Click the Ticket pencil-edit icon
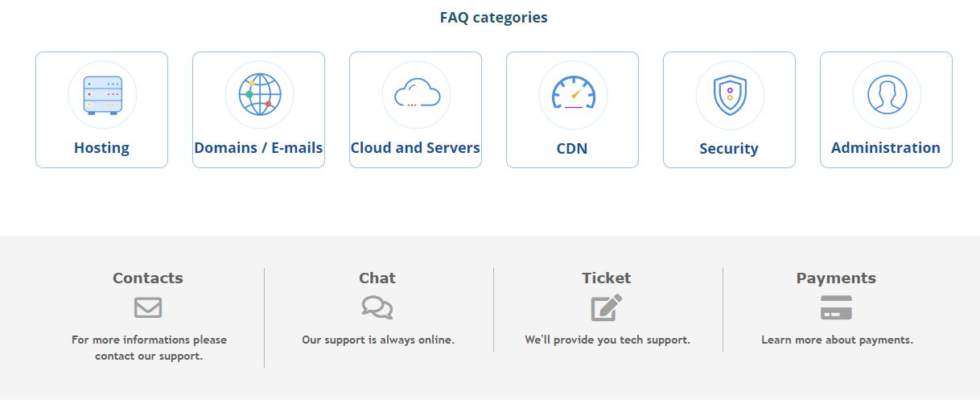The height and width of the screenshot is (412, 980). [607, 307]
